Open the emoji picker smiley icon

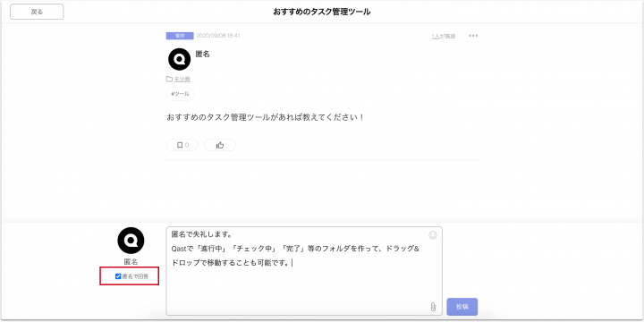tap(433, 235)
